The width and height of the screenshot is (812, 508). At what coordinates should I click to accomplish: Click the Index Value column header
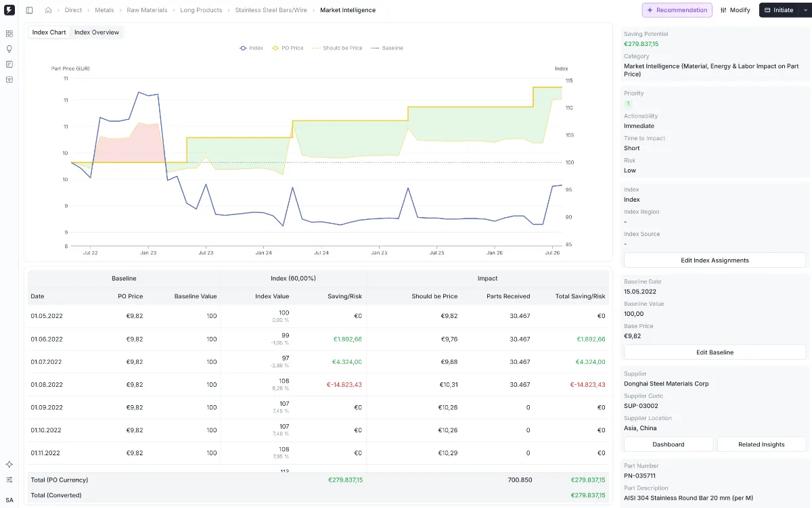pyautogui.click(x=272, y=296)
